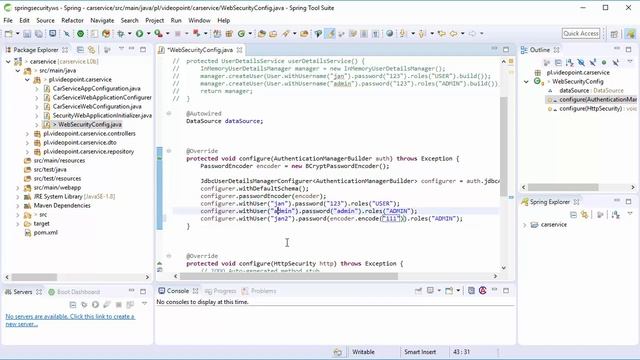This screenshot has height=360, width=640.
Task: Click the Spring perspective icon at top right
Action: coord(631,34)
